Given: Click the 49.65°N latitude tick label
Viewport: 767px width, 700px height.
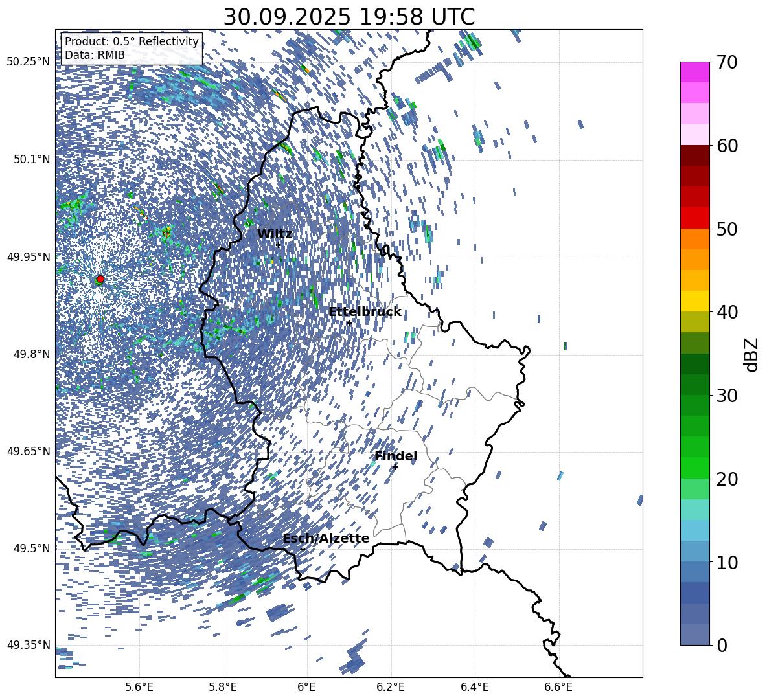Looking at the screenshot, I should (29, 451).
